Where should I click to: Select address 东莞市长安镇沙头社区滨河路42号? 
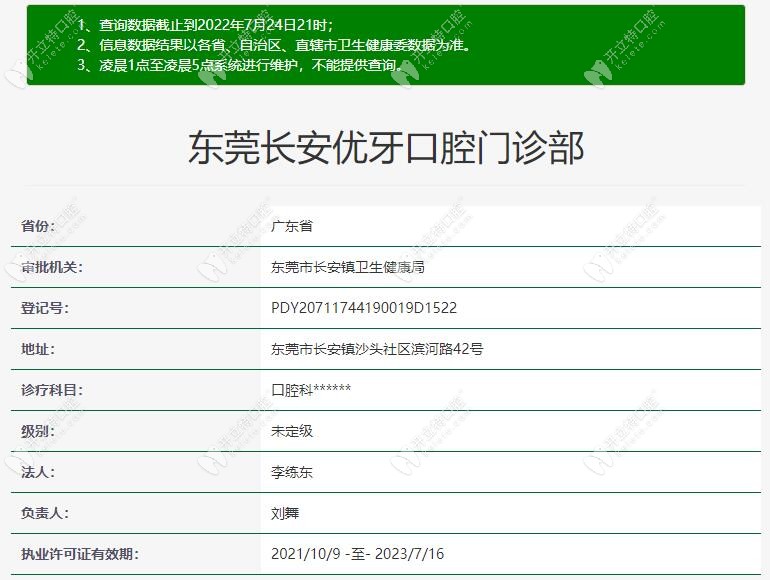377,349
